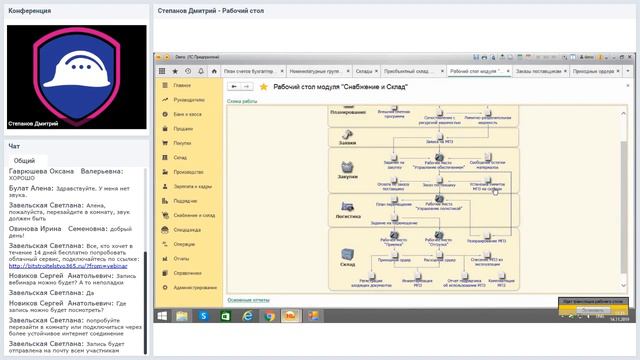This screenshot has height=360, width=640.
Task: Go forward with the right arrow button
Action: coord(247,86)
